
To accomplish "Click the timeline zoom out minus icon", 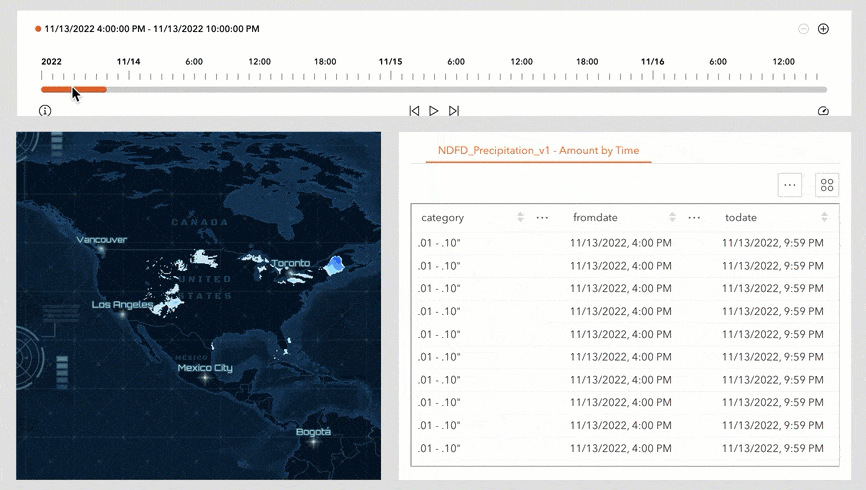I will 803,29.
